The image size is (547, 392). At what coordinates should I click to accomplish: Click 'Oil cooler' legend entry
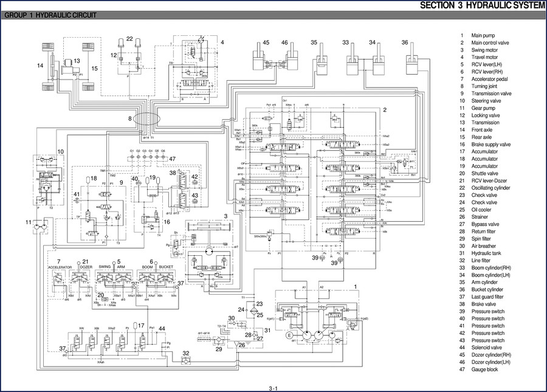click(481, 210)
